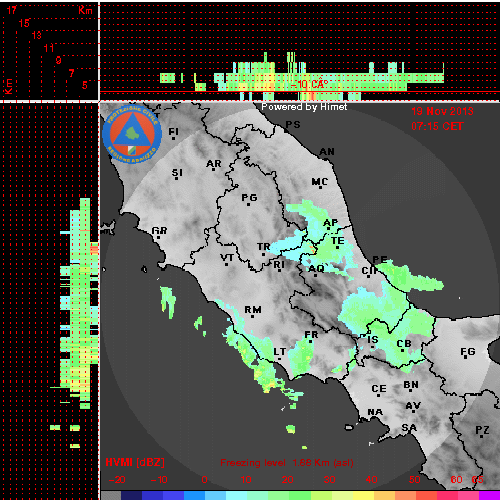
Task: Click the '20' dBZ scale value
Action: point(287,480)
